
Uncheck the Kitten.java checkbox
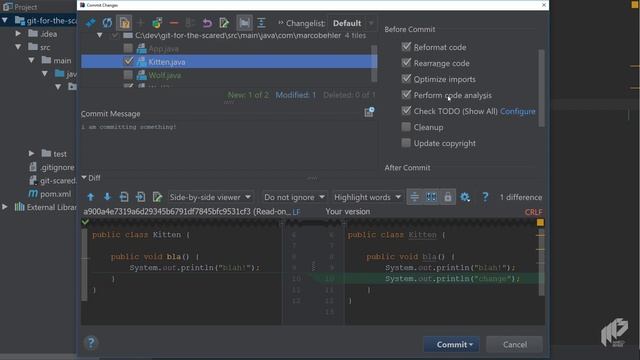[128, 61]
